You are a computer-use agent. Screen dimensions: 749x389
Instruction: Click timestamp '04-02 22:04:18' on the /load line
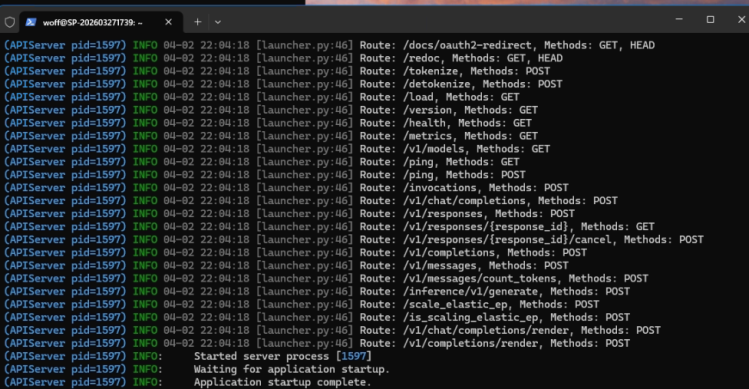[x=206, y=97]
